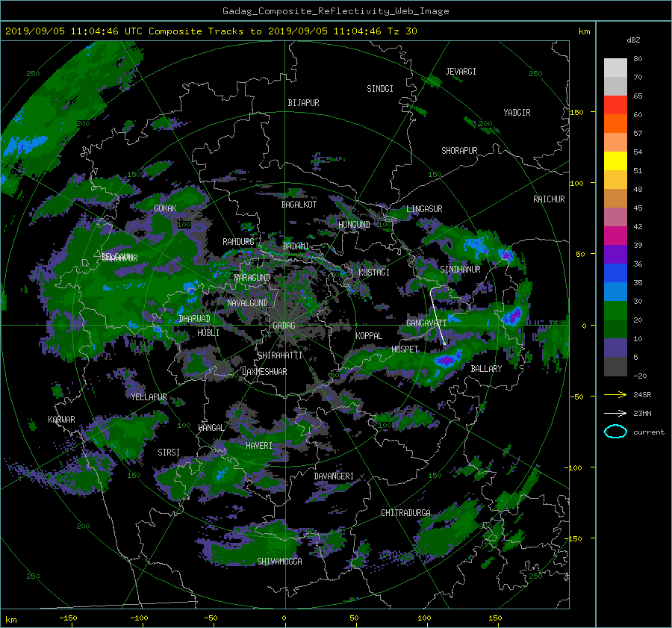Click the YADGIR city label

517,113
